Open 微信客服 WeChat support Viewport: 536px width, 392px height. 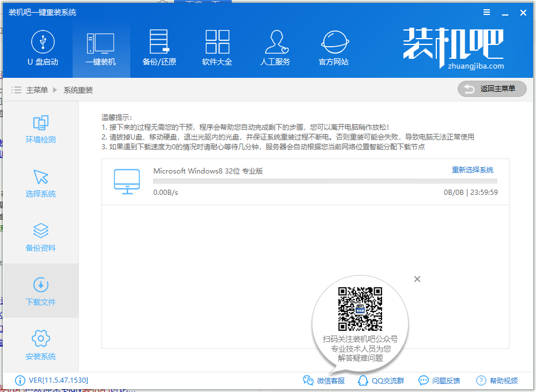[x=324, y=380]
